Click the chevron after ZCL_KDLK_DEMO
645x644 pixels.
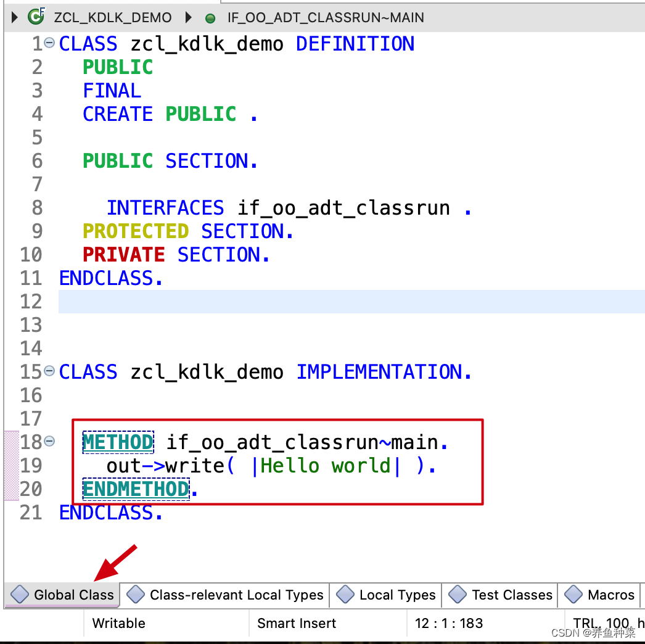[x=187, y=17]
